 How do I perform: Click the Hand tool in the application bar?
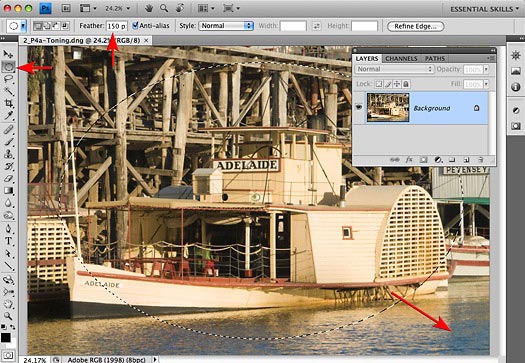click(x=149, y=8)
